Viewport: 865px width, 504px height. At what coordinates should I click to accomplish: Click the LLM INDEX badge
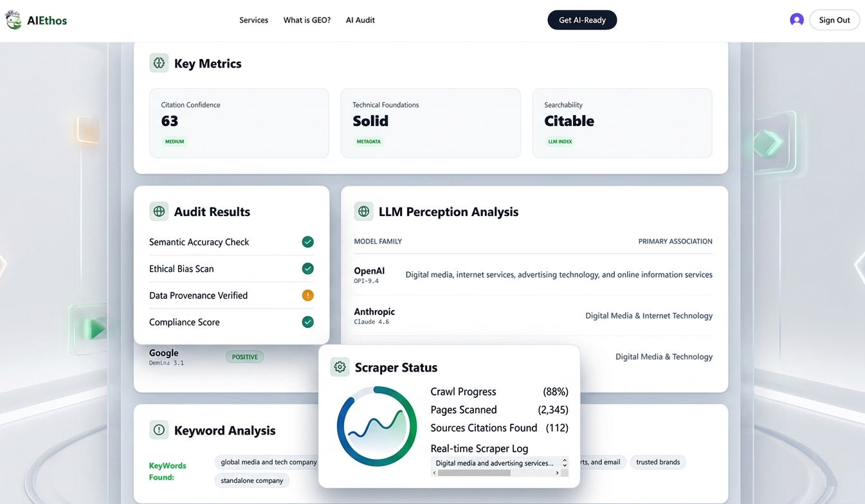coord(560,141)
